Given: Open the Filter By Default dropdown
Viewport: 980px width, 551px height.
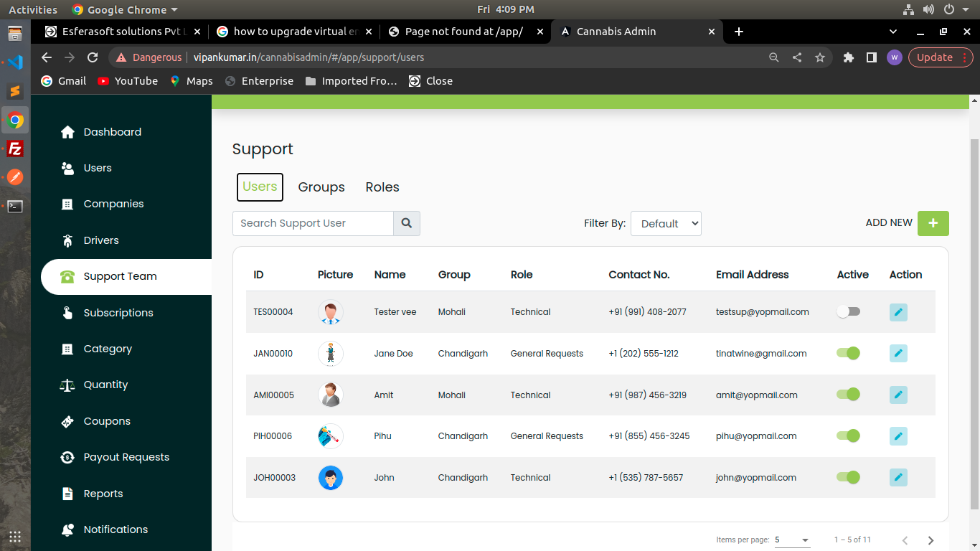Looking at the screenshot, I should pos(665,223).
